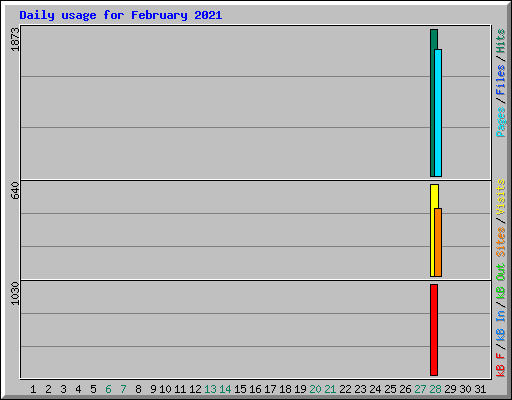The height and width of the screenshot is (400, 512).
Task: Click the 'Files' legend label
Action: 500,80
